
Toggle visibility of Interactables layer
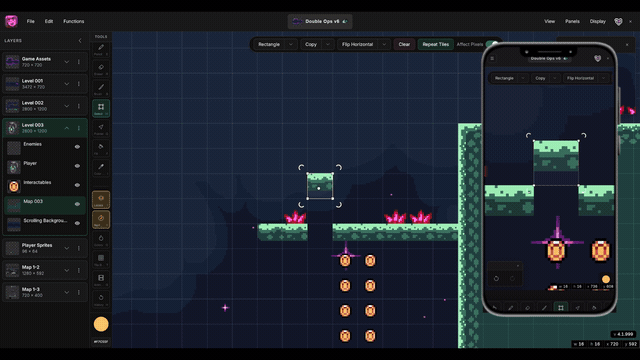click(x=77, y=185)
